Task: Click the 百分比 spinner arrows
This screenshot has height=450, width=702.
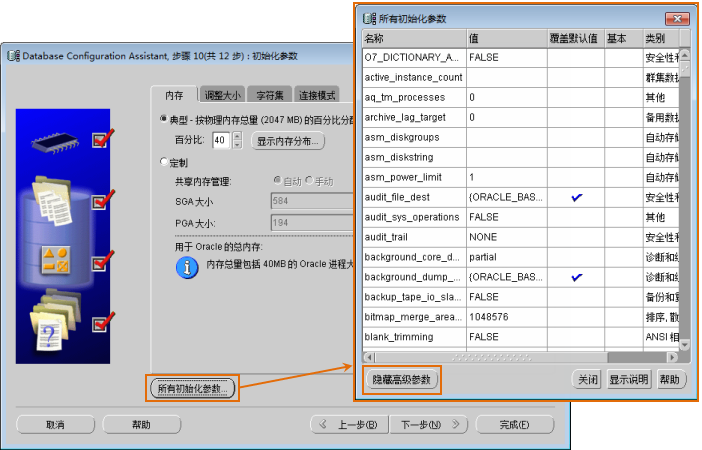Action: (237, 140)
